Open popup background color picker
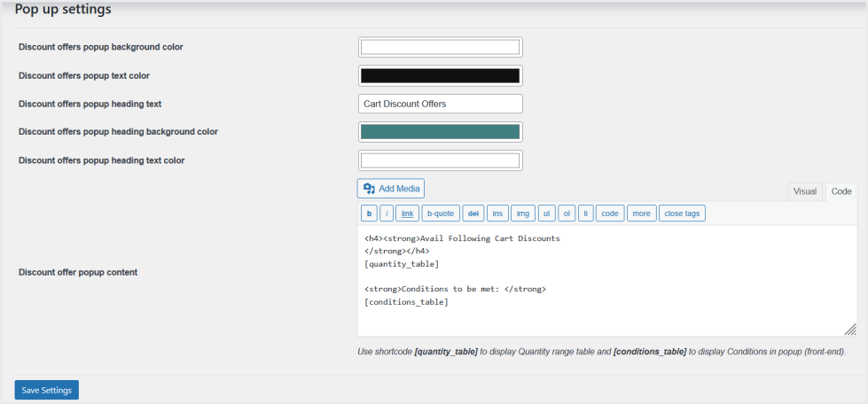 (x=440, y=47)
